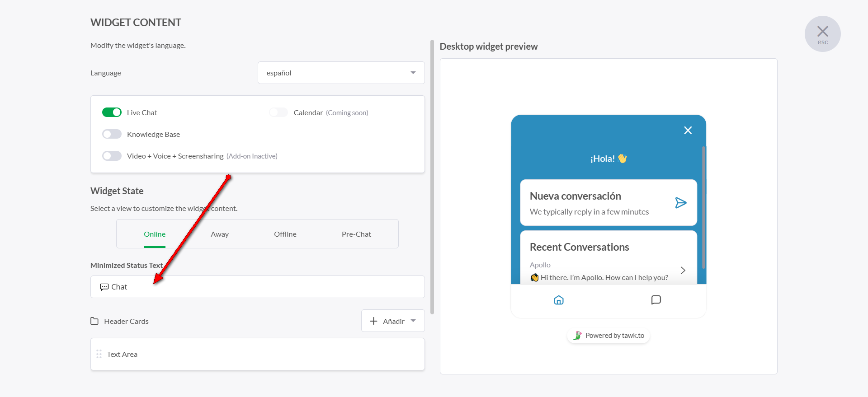Click the tawk.to parrot logo icon
The width and height of the screenshot is (868, 397).
click(577, 336)
